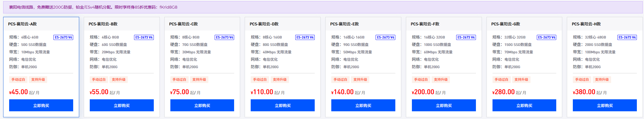
Task: Click the 支持升级 tag on the B款 card
Action: 119,80
